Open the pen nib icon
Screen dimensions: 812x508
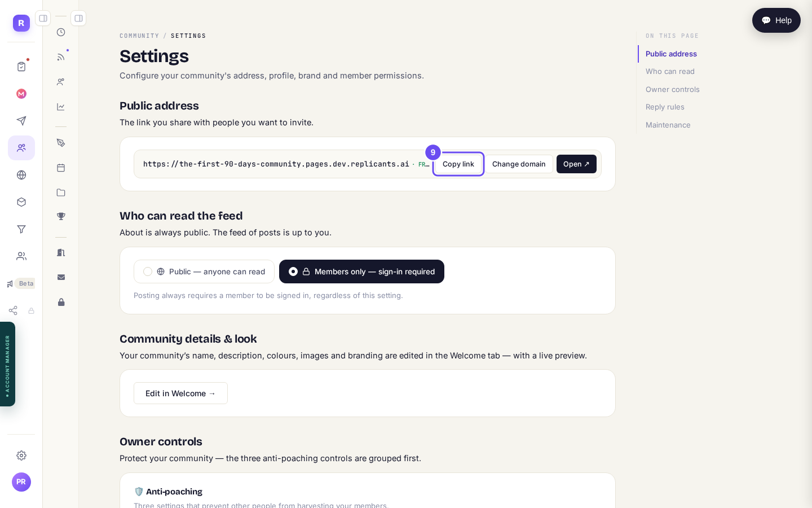[61, 143]
